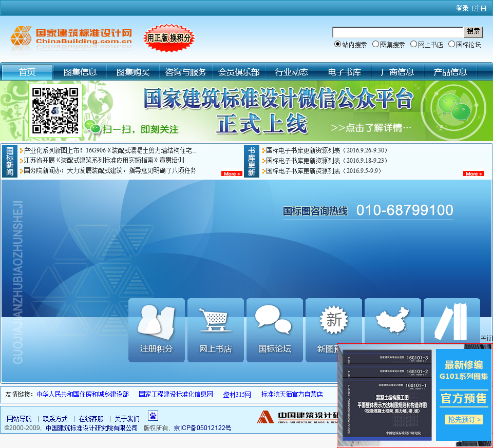Click the 书库更新 section label
The image size is (493, 448).
pos(252,162)
